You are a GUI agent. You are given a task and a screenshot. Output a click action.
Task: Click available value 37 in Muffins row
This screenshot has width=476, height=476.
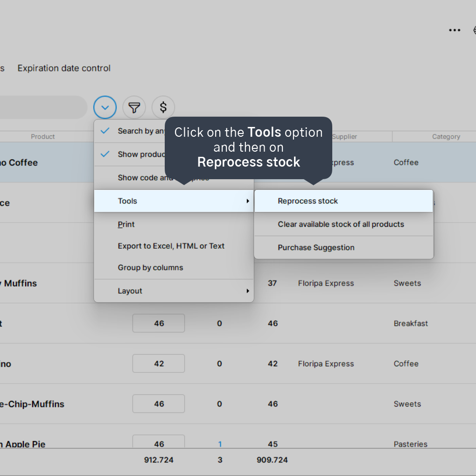pyautogui.click(x=273, y=283)
